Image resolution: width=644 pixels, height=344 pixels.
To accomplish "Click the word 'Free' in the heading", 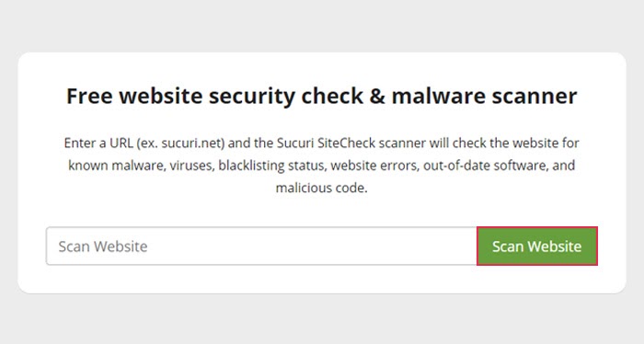I will tap(89, 96).
